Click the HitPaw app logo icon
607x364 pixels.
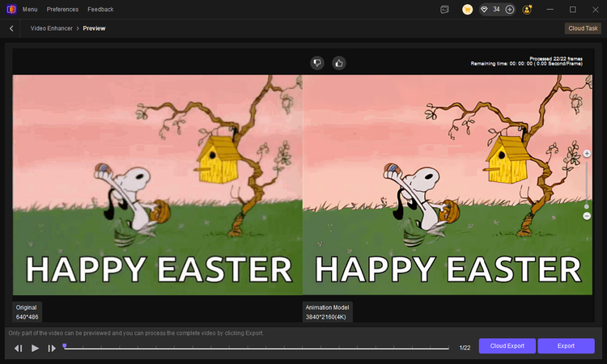click(x=11, y=9)
